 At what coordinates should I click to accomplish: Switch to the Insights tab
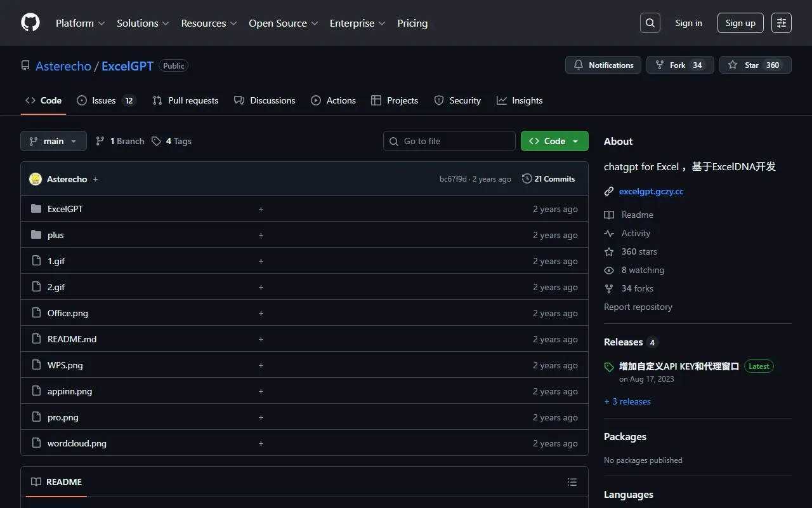[520, 100]
